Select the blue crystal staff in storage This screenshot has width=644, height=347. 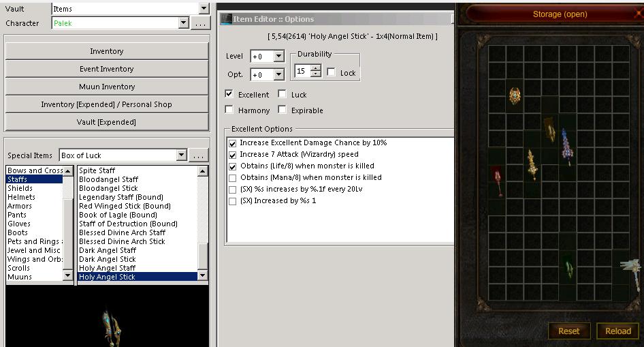pyautogui.click(x=567, y=147)
